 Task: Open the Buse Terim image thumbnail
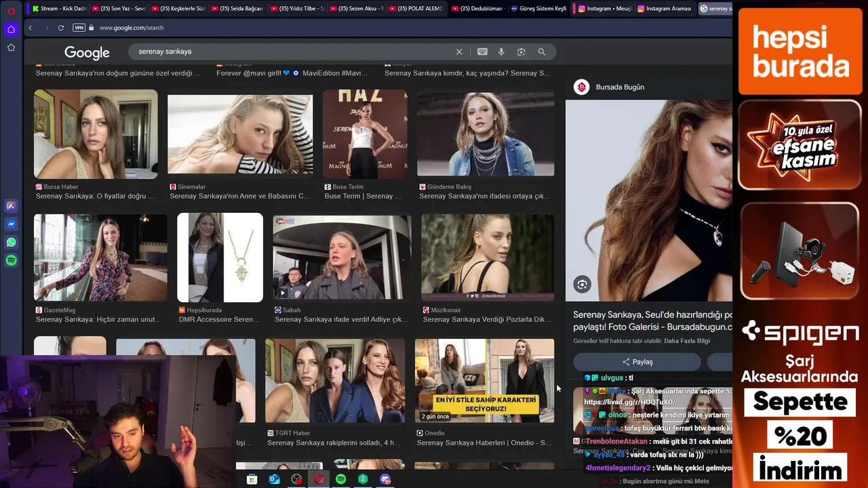[365, 134]
